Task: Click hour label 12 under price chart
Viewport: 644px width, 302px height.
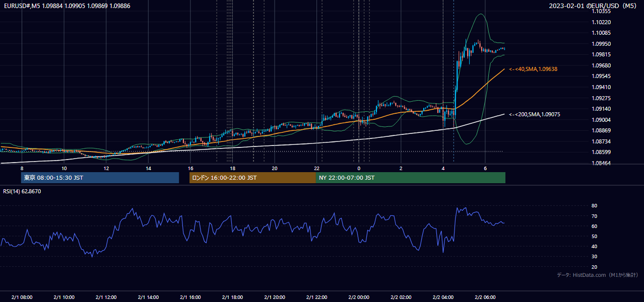Action: pos(106,168)
